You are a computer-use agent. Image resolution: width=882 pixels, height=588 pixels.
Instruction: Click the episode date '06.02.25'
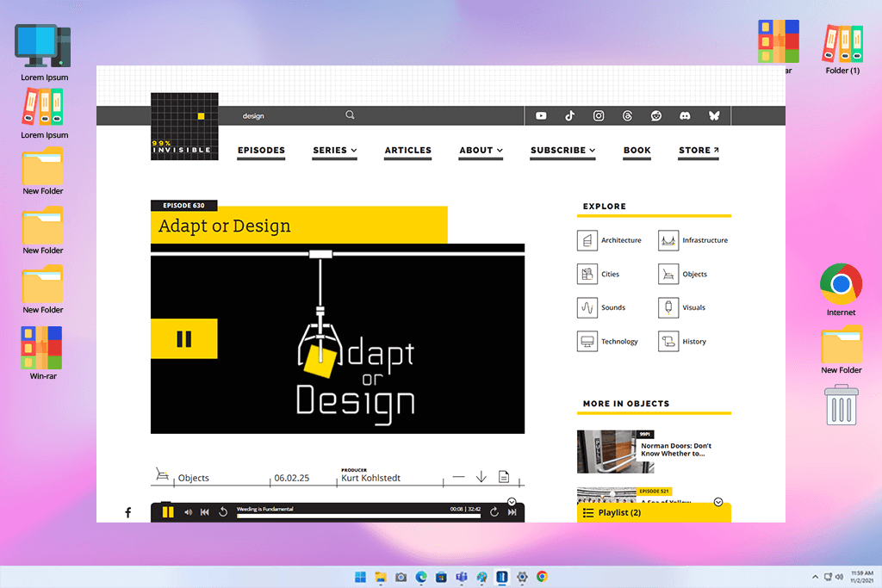tap(291, 478)
